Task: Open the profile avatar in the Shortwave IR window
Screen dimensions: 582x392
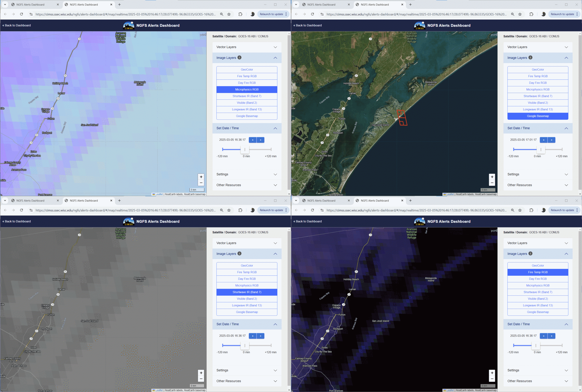Action: click(253, 210)
